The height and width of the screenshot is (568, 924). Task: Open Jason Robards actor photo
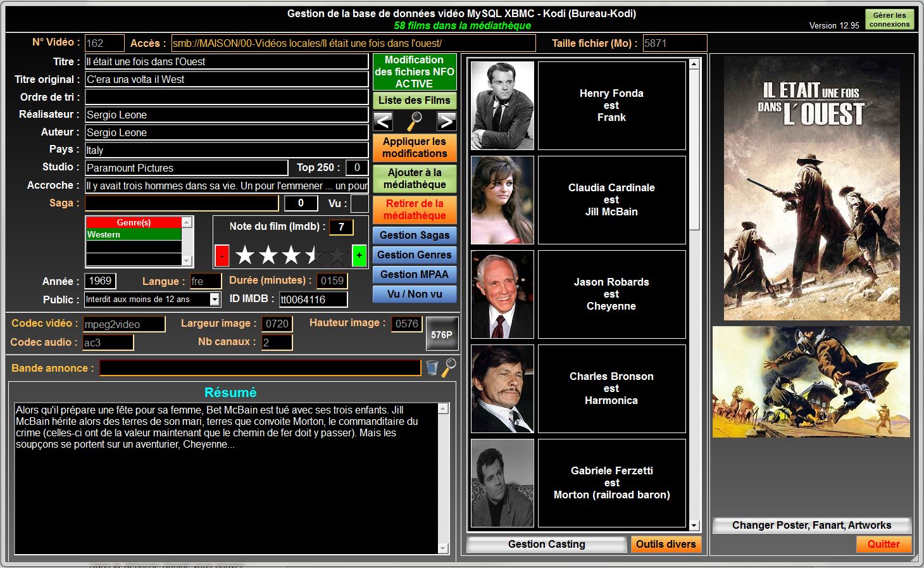tap(503, 294)
